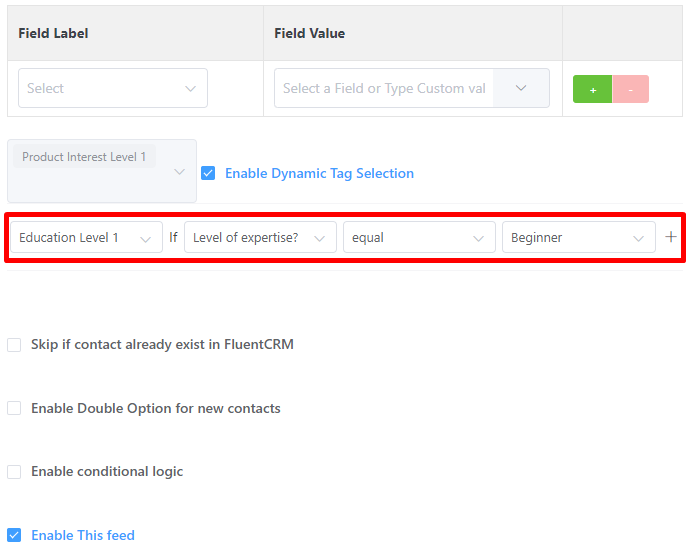Click the green plus add-row button
691x553 pixels.
click(x=592, y=89)
